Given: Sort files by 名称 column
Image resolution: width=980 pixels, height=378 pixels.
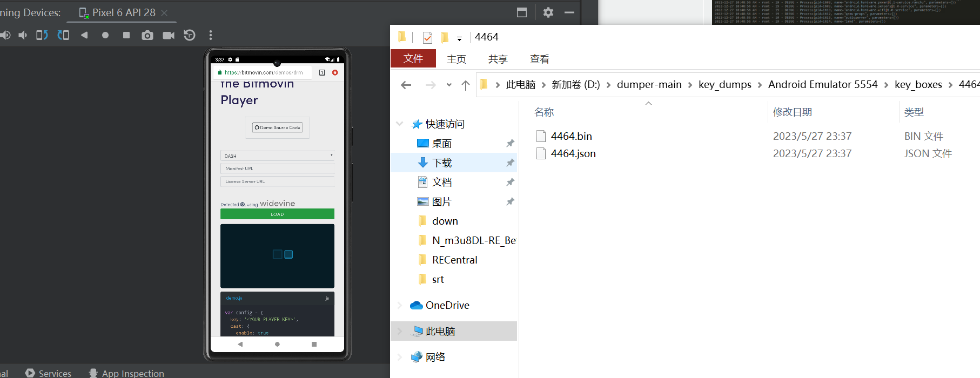Looking at the screenshot, I should point(544,112).
